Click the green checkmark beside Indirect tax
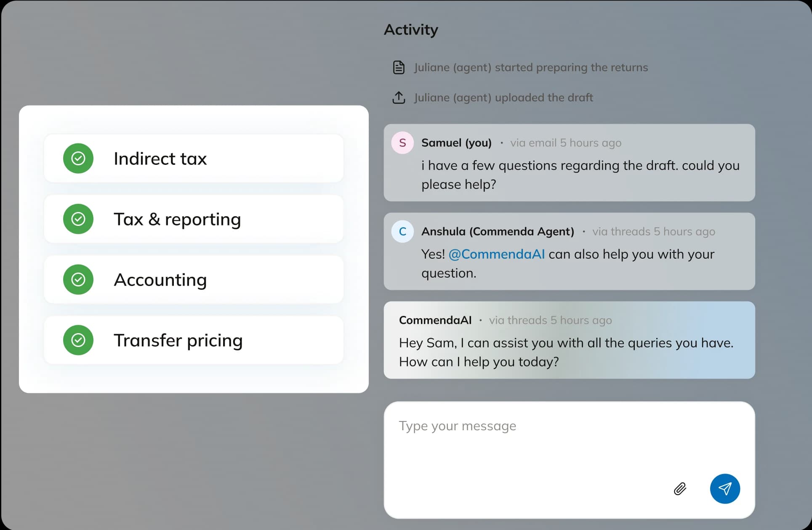Image resolution: width=812 pixels, height=530 pixels. tap(78, 159)
